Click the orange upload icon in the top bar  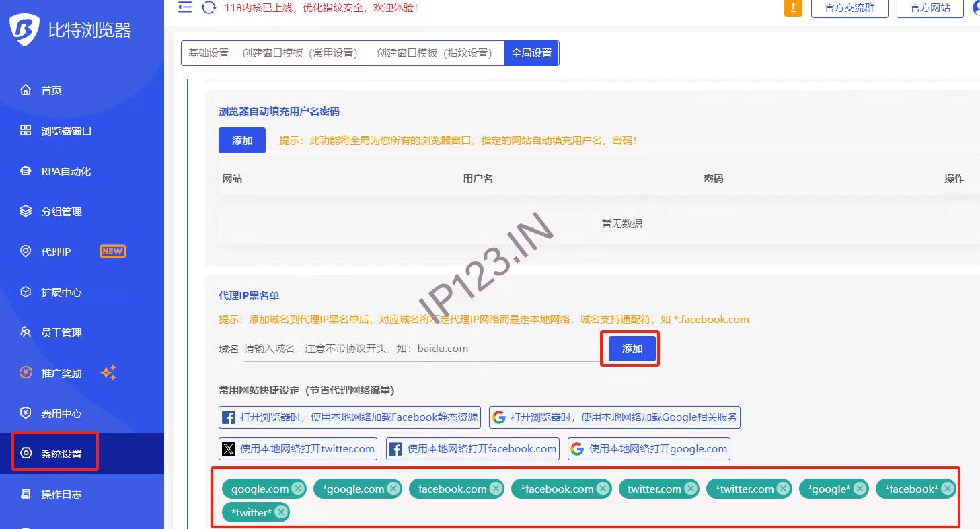794,8
